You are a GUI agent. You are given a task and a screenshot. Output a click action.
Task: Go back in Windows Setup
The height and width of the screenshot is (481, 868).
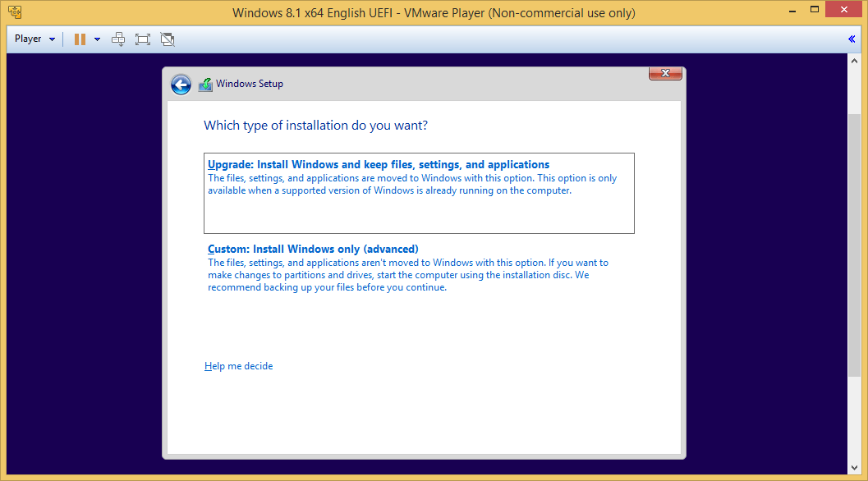pos(181,85)
